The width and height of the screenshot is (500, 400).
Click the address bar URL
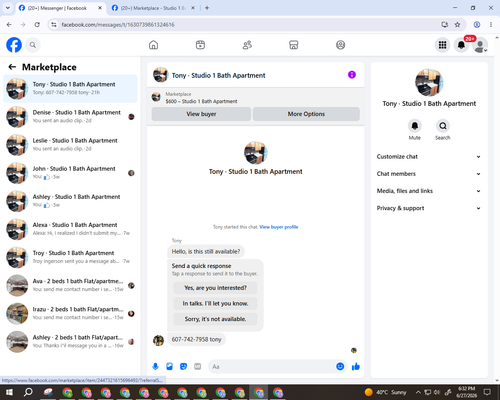tap(118, 25)
